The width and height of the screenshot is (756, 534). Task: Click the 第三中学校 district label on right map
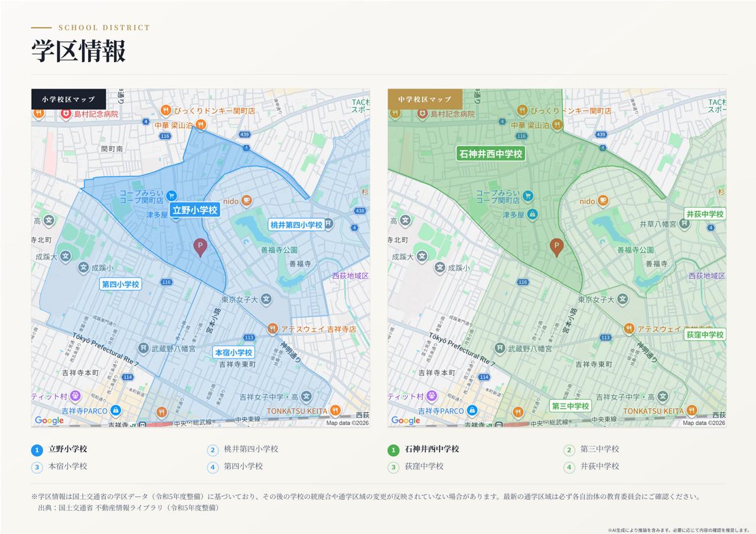[x=571, y=406]
